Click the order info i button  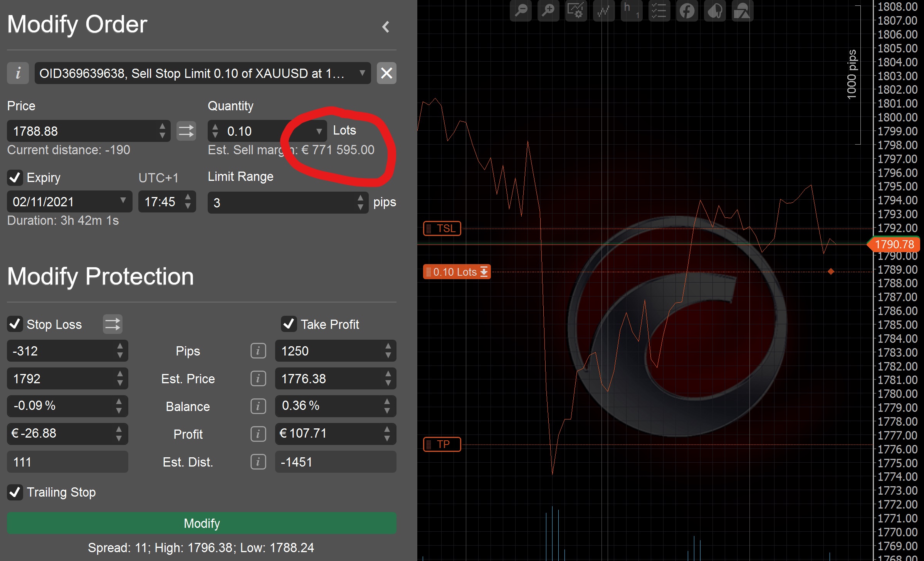click(x=18, y=73)
